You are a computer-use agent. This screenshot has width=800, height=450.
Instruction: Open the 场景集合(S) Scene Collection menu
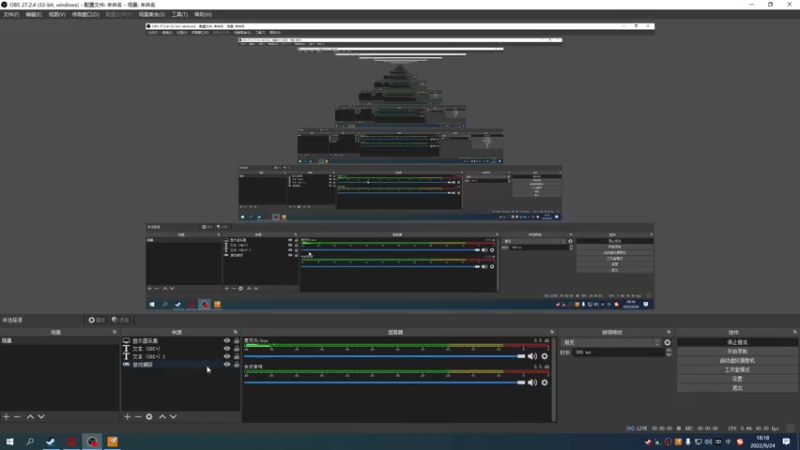tap(152, 14)
